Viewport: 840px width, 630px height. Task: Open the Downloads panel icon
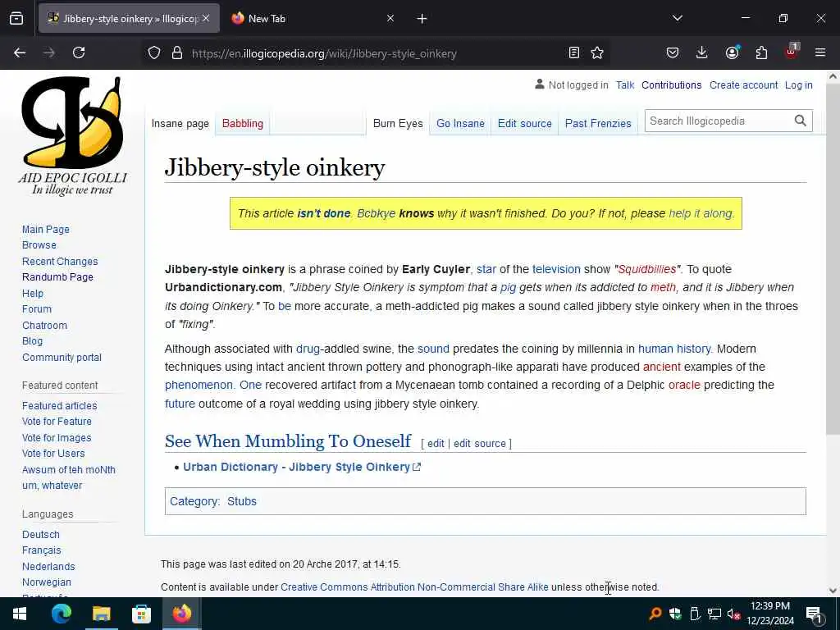click(702, 52)
